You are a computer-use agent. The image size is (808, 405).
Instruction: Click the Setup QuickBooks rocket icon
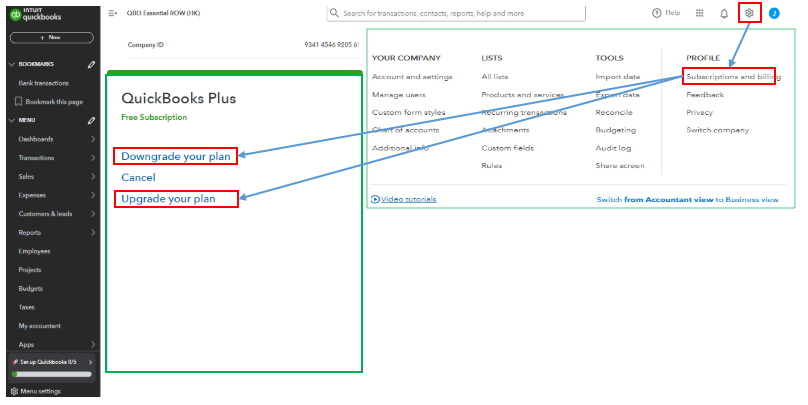tap(15, 362)
